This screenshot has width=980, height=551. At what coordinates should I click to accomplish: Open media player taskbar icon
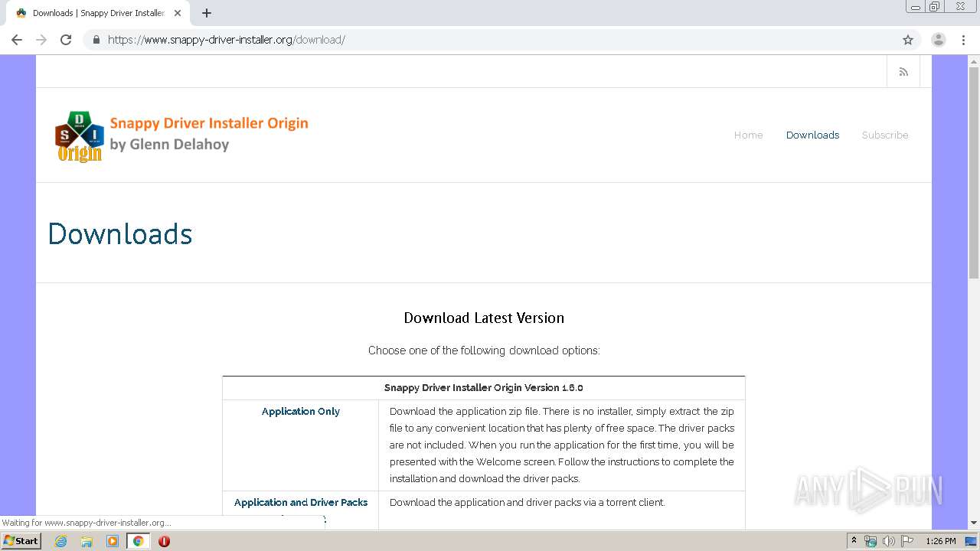[x=113, y=540]
